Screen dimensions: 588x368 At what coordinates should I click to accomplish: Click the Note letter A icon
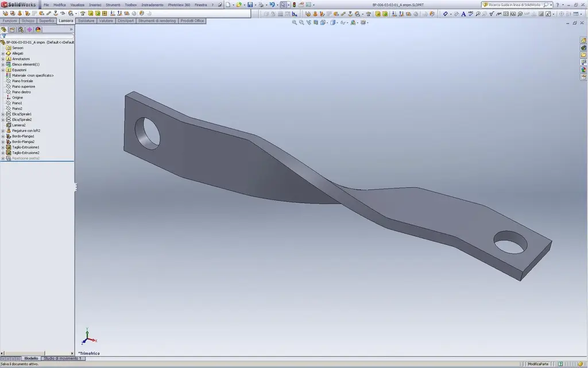click(x=463, y=14)
